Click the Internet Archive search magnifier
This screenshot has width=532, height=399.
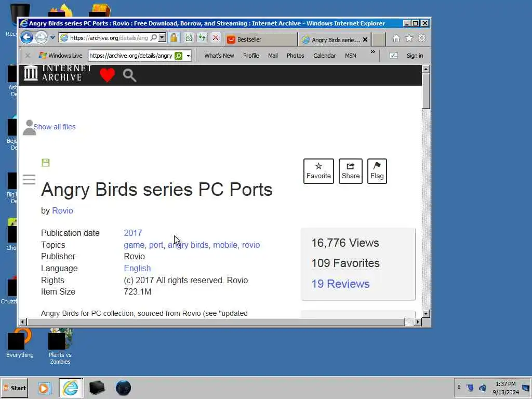129,75
